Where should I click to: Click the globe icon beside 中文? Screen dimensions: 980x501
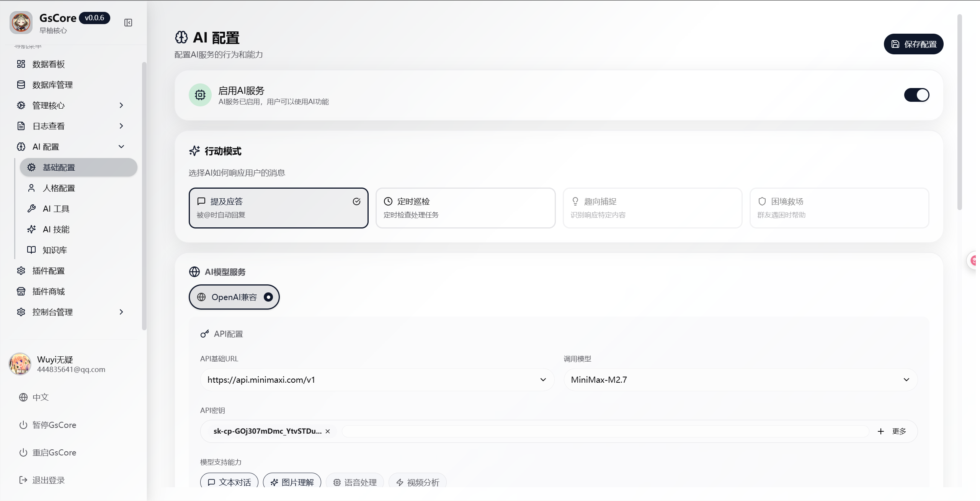pyautogui.click(x=23, y=397)
